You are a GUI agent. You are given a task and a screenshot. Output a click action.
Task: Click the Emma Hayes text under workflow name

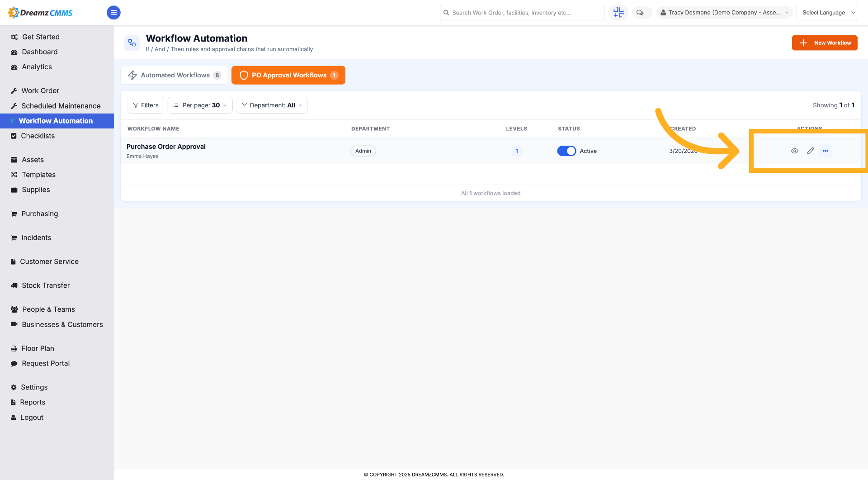(x=142, y=157)
